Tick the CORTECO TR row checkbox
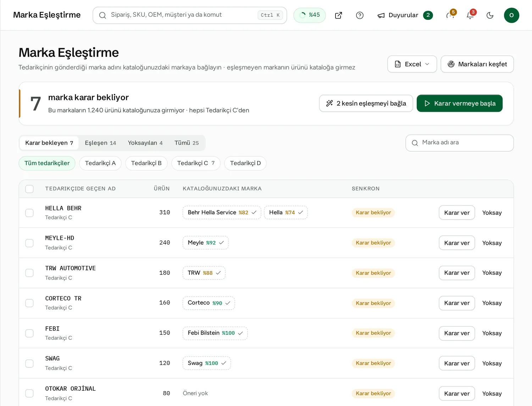 [29, 303]
